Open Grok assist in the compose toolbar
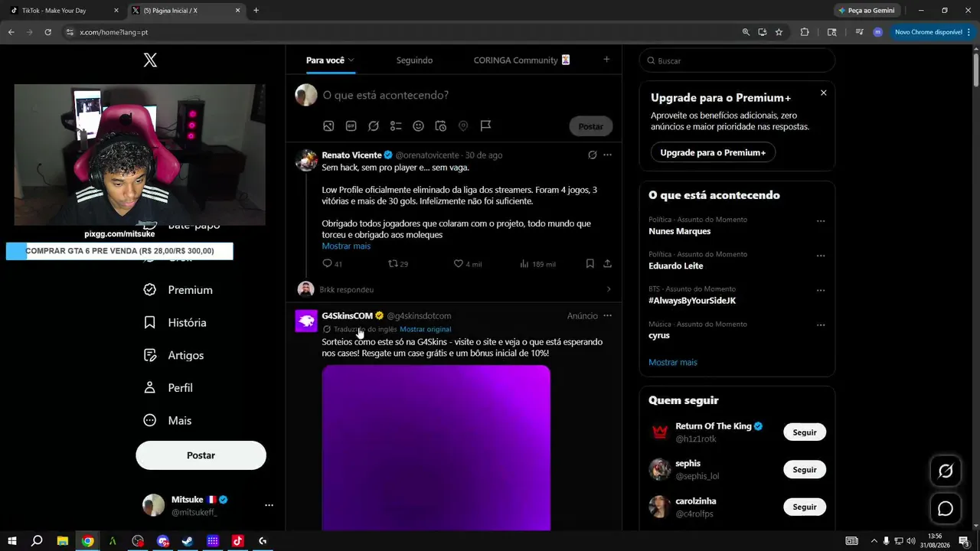The width and height of the screenshot is (980, 551). tap(374, 126)
